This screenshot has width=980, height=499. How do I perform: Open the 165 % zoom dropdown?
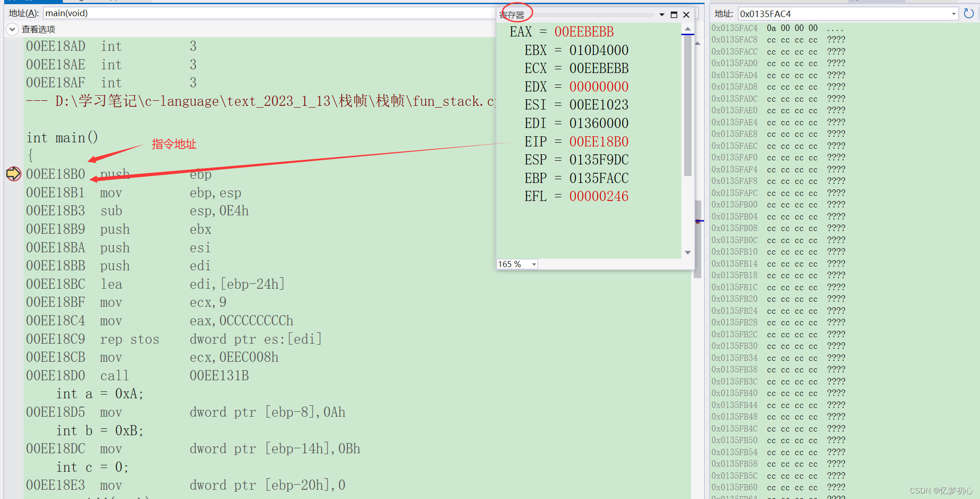pyautogui.click(x=534, y=264)
